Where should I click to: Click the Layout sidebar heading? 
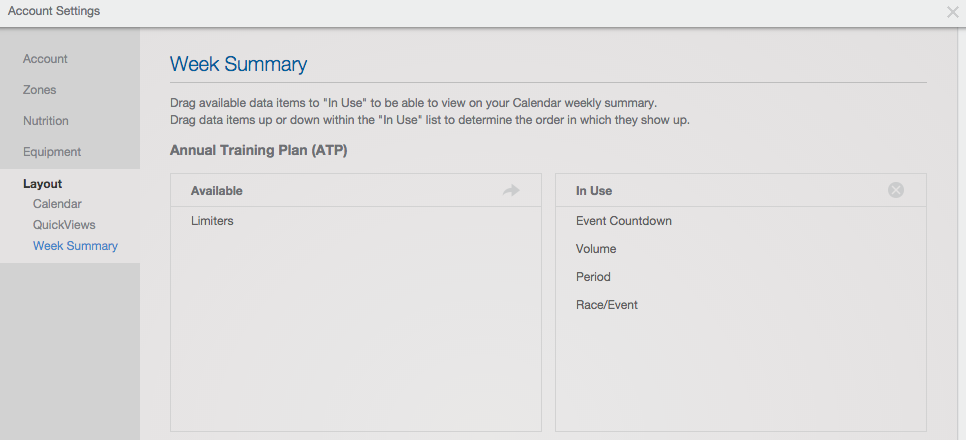point(43,184)
